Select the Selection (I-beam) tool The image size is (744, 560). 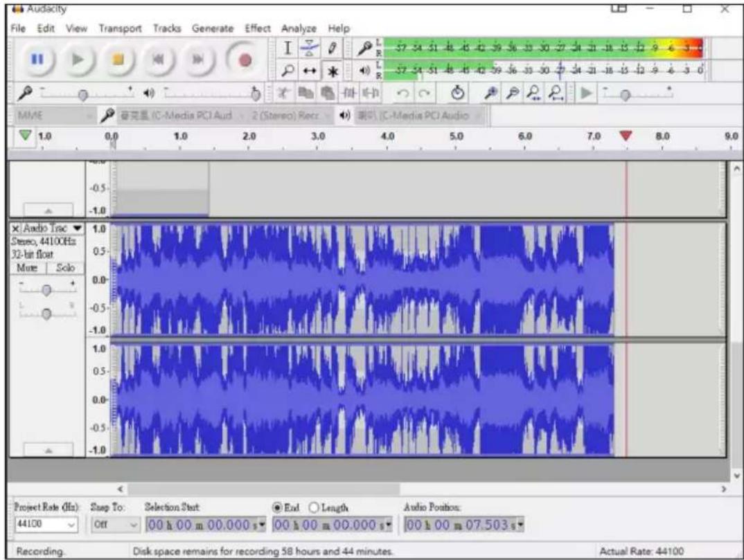coord(287,48)
